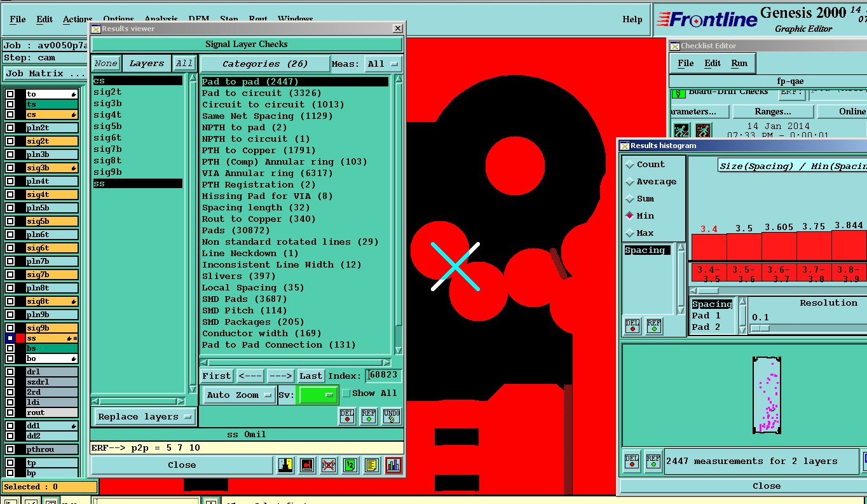Open the green Sv dropdown

click(318, 395)
